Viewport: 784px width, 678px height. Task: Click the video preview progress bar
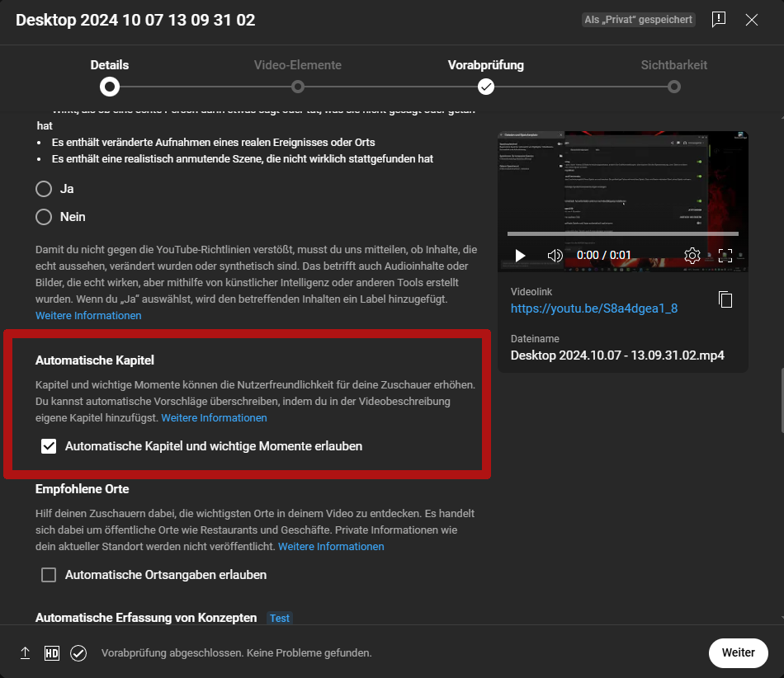point(623,233)
